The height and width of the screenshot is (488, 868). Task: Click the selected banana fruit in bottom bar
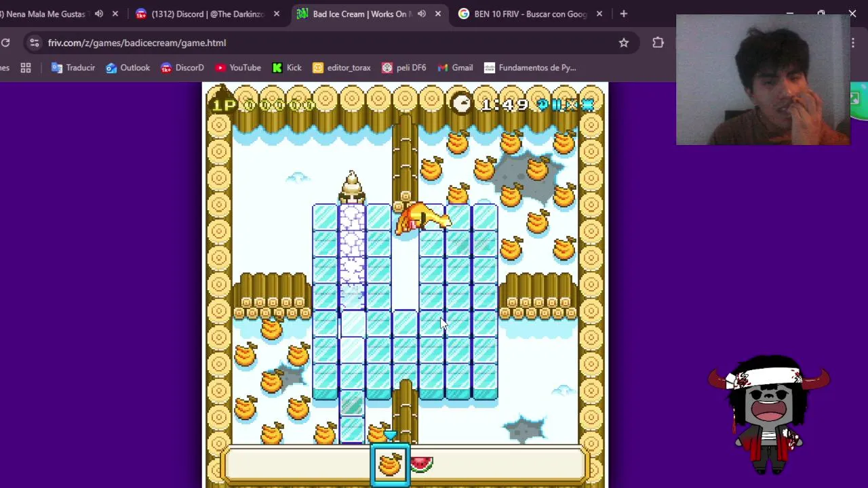pyautogui.click(x=390, y=464)
